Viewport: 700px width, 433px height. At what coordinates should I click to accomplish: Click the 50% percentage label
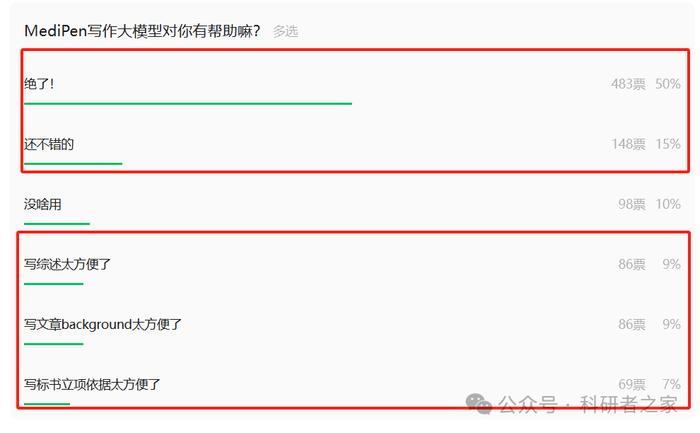(668, 84)
